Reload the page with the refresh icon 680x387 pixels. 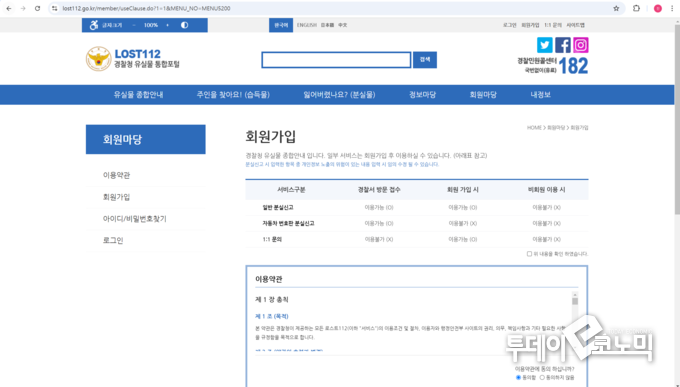(38, 8)
